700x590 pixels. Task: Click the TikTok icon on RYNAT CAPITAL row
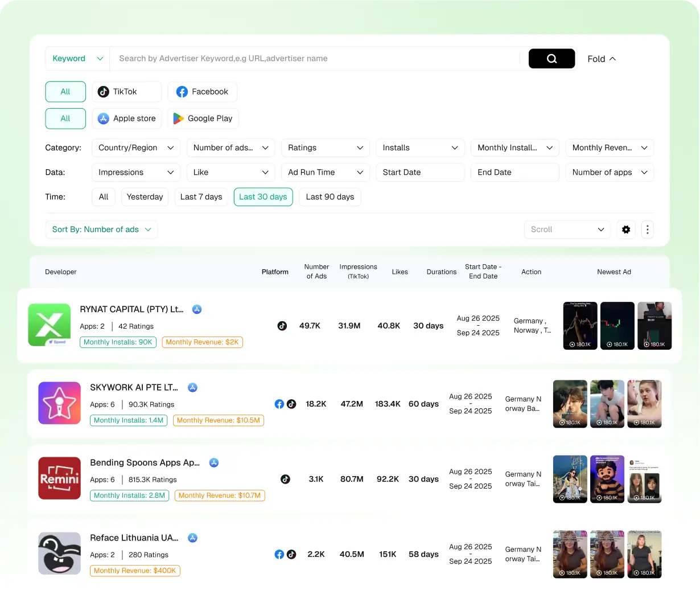click(x=282, y=326)
